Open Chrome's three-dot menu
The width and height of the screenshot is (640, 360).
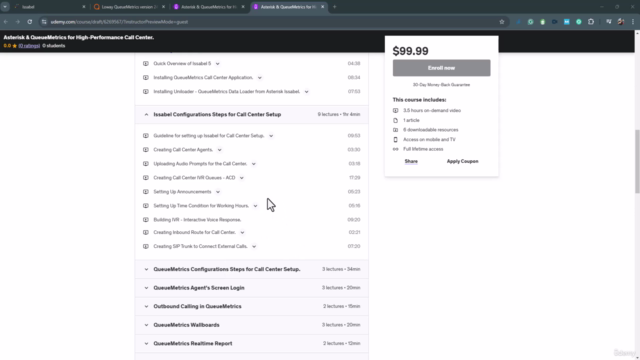coord(633,22)
